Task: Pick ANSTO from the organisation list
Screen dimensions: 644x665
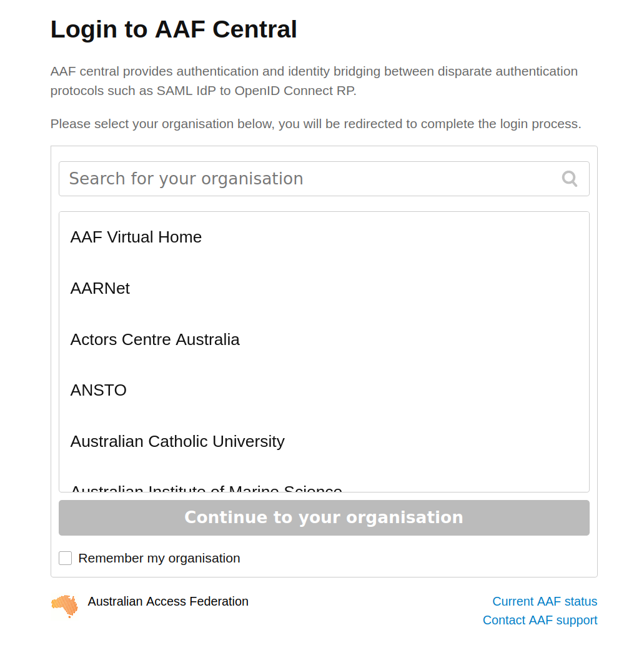Action: click(324, 390)
